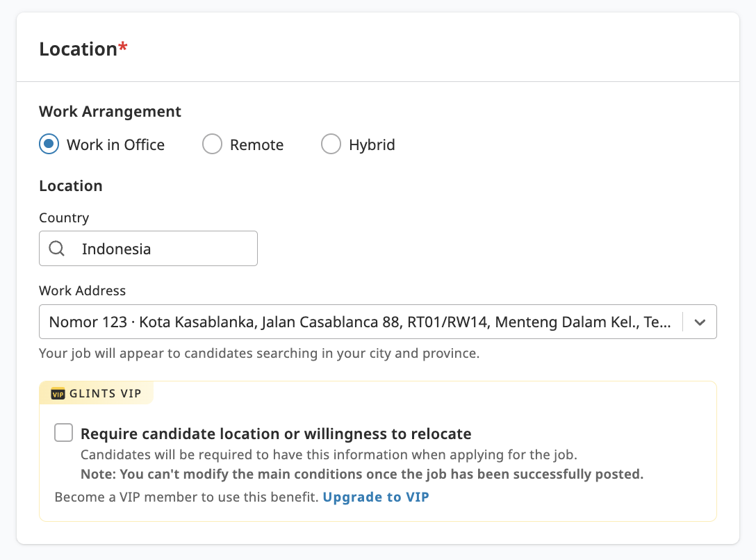Open the Country selector showing Indonesia
The height and width of the screenshot is (560, 756).
[x=148, y=248]
